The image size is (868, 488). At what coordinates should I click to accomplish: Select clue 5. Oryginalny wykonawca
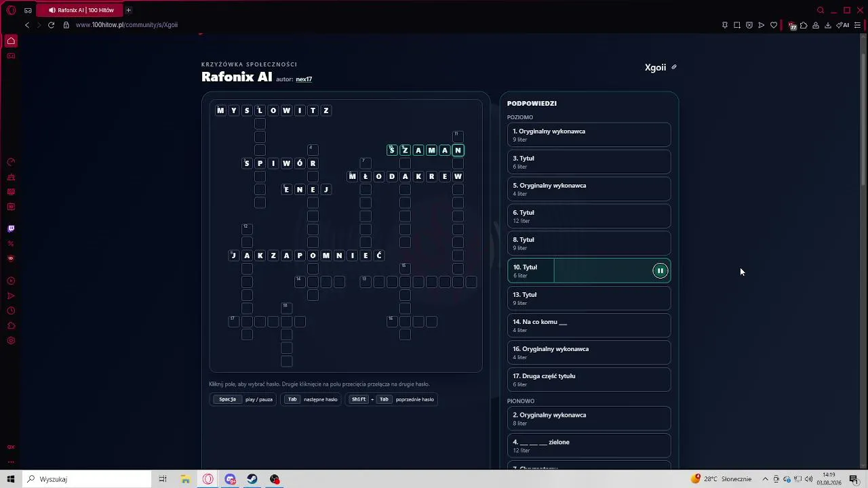589,189
